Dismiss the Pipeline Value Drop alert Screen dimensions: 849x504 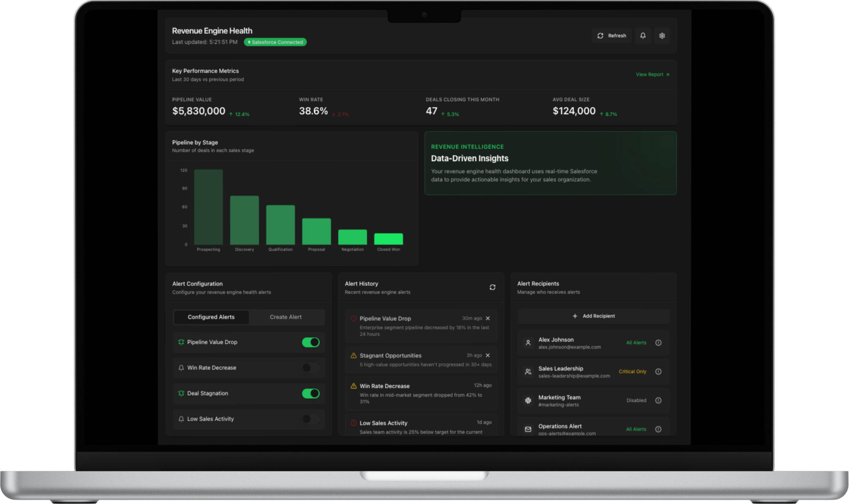pos(488,318)
